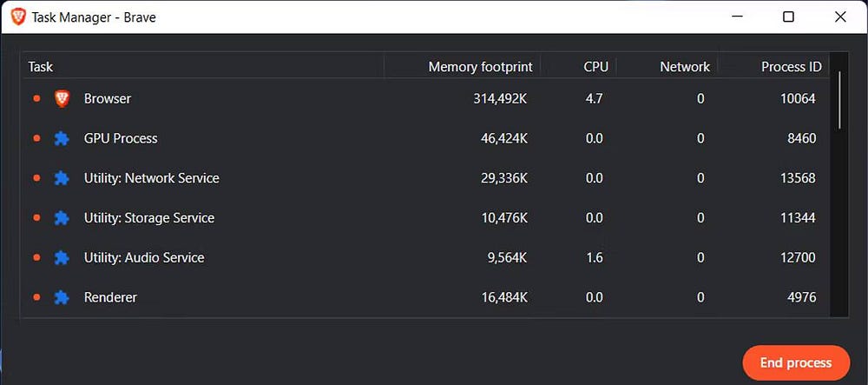Sort by Memory footprint column
The height and width of the screenshot is (385, 868).
coord(477,67)
